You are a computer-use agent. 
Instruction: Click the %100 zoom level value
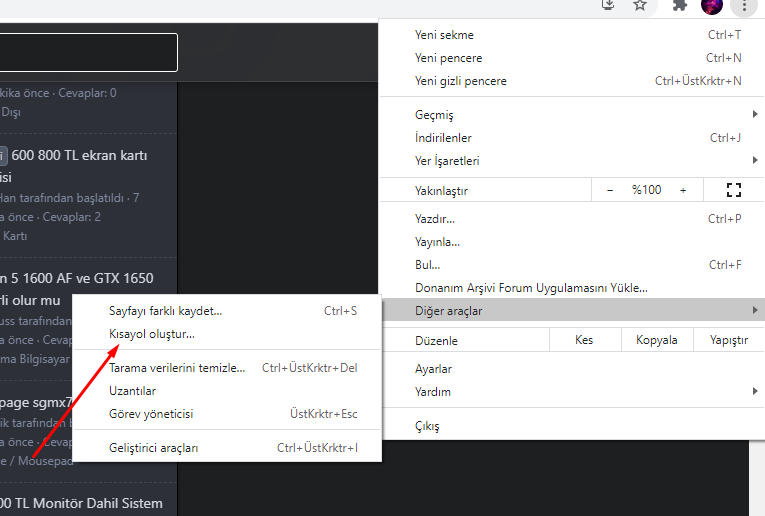646,190
